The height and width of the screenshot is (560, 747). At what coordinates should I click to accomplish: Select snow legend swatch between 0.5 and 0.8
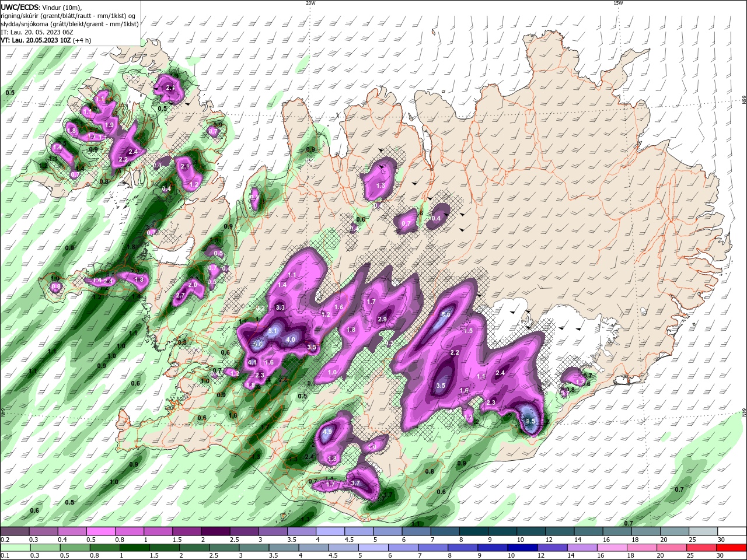102,531
